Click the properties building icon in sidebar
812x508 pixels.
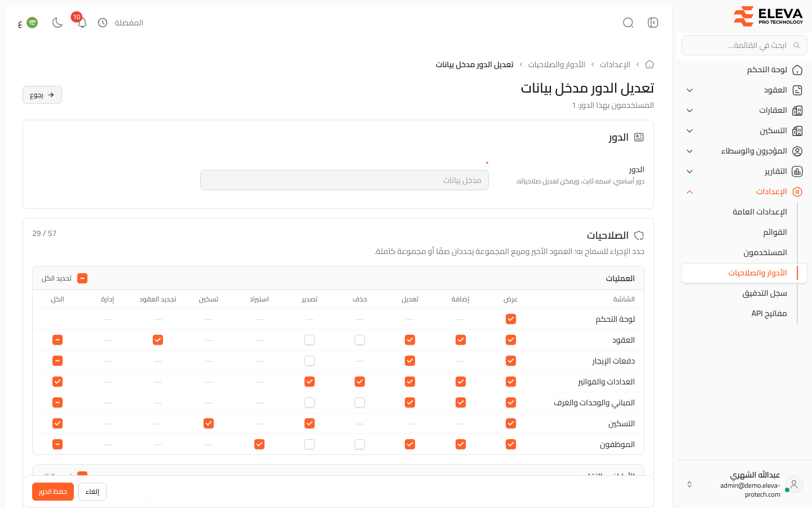(x=797, y=111)
